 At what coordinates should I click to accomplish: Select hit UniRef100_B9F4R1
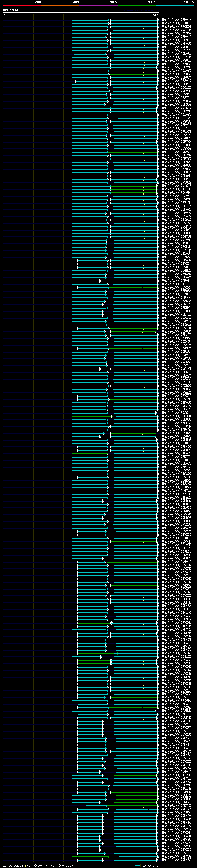(177, 430)
